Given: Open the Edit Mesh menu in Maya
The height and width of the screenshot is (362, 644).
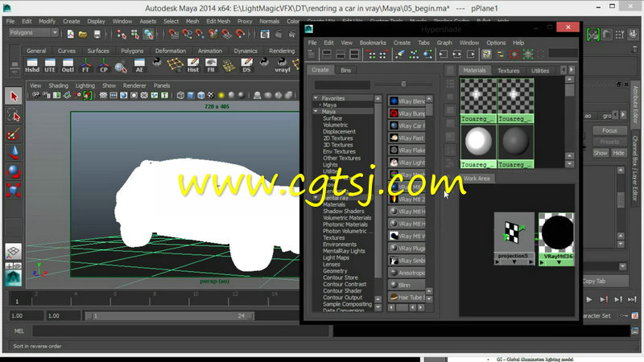Looking at the screenshot, I should (218, 22).
